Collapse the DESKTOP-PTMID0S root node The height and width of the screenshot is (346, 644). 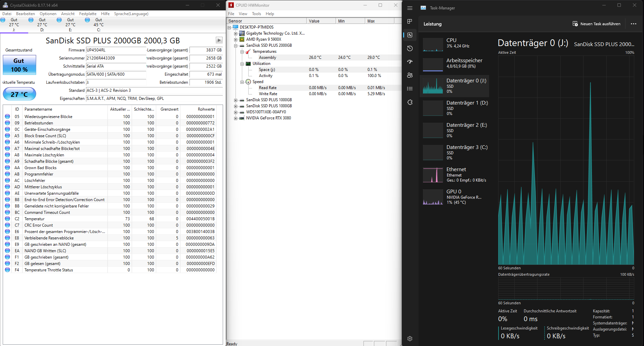(x=229, y=28)
